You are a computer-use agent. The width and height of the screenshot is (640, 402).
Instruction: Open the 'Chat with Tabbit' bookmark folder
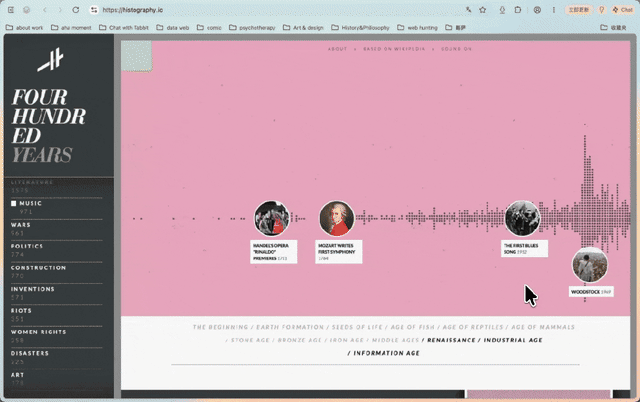[124, 27]
